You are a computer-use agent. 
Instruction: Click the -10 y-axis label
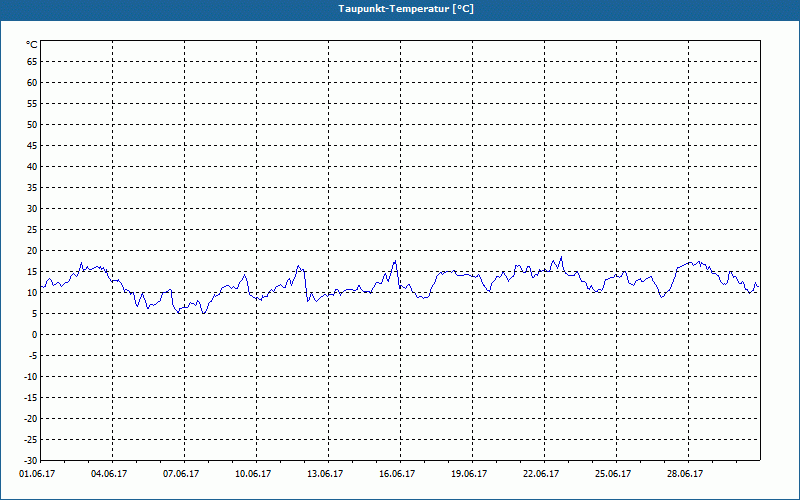[31, 377]
